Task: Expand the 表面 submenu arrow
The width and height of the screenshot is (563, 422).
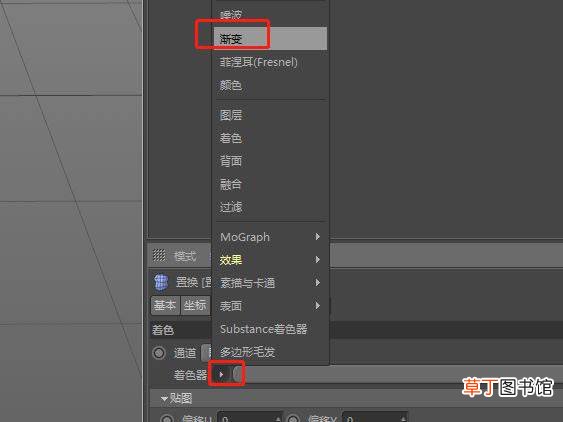Action: click(317, 306)
